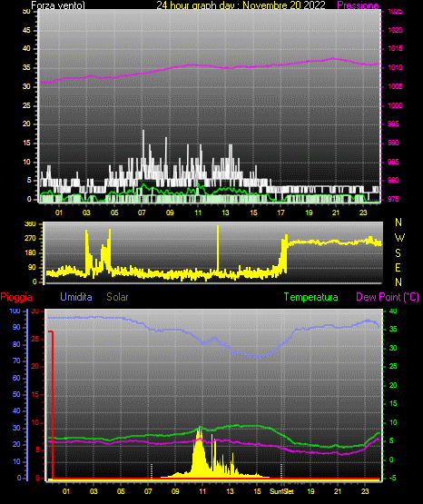The width and height of the screenshot is (423, 504).
Task: Click the Pressione legend label
Action: point(358,5)
